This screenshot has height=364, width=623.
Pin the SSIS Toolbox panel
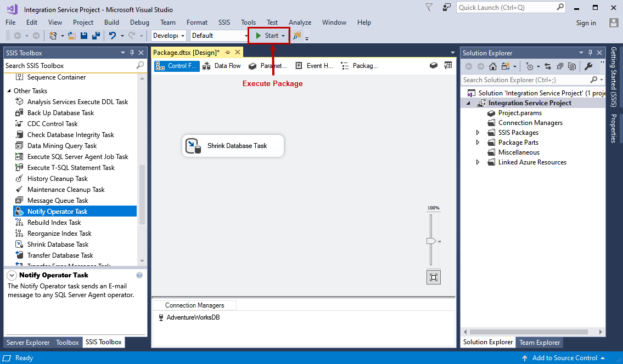[x=132, y=53]
